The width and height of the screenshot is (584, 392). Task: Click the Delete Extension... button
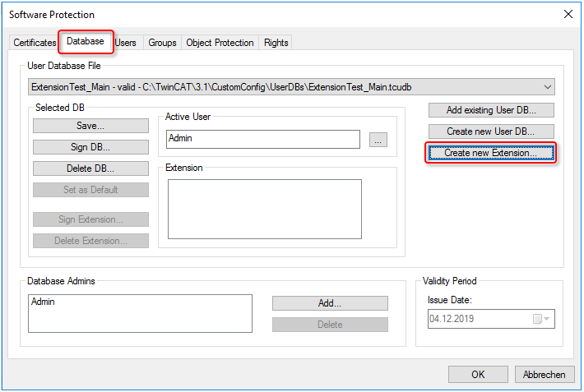pyautogui.click(x=90, y=241)
